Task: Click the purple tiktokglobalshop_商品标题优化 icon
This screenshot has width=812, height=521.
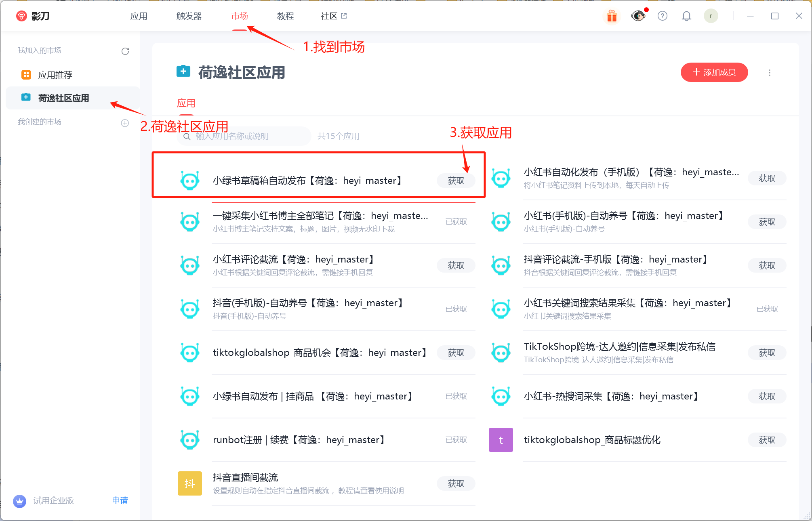Action: (x=501, y=440)
